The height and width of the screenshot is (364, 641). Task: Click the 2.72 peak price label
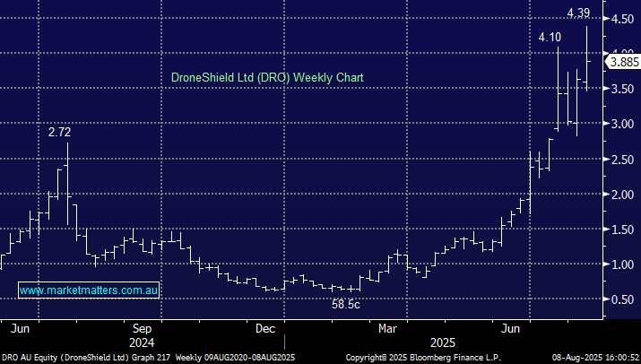tap(59, 132)
